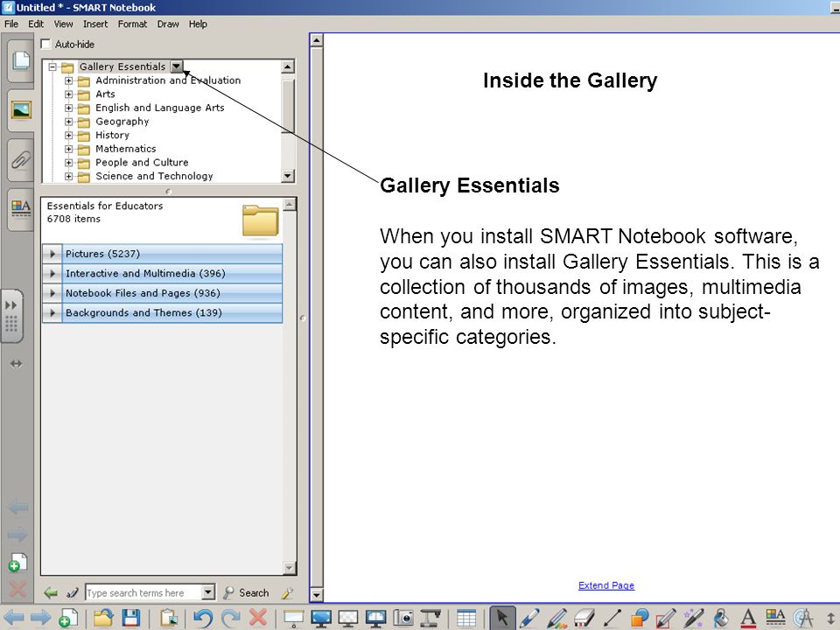The width and height of the screenshot is (840, 630).
Task: Expand Science and Technology folder
Action: click(68, 176)
